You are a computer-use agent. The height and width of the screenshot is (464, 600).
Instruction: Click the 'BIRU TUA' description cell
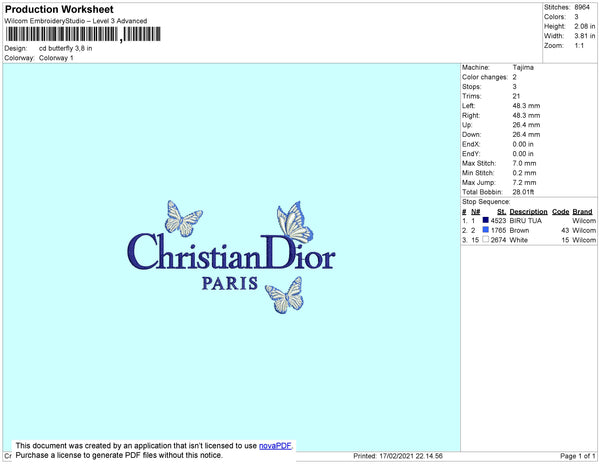pos(525,221)
